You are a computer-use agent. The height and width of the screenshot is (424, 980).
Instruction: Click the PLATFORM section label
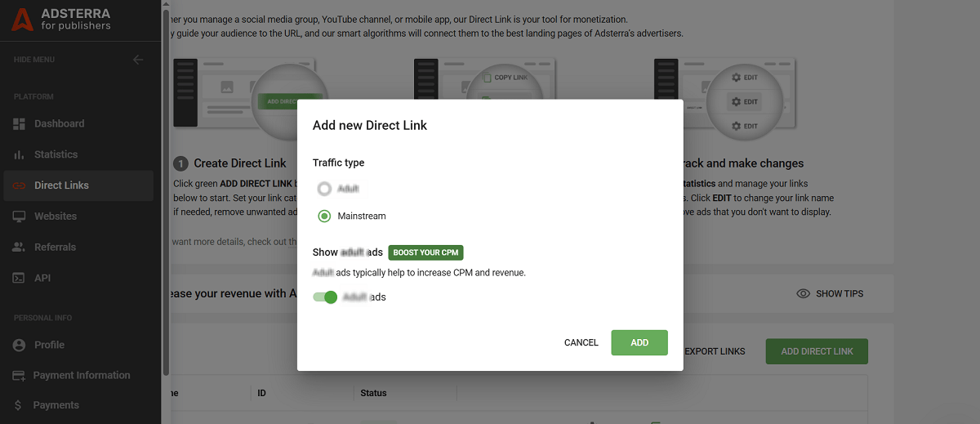(x=33, y=96)
